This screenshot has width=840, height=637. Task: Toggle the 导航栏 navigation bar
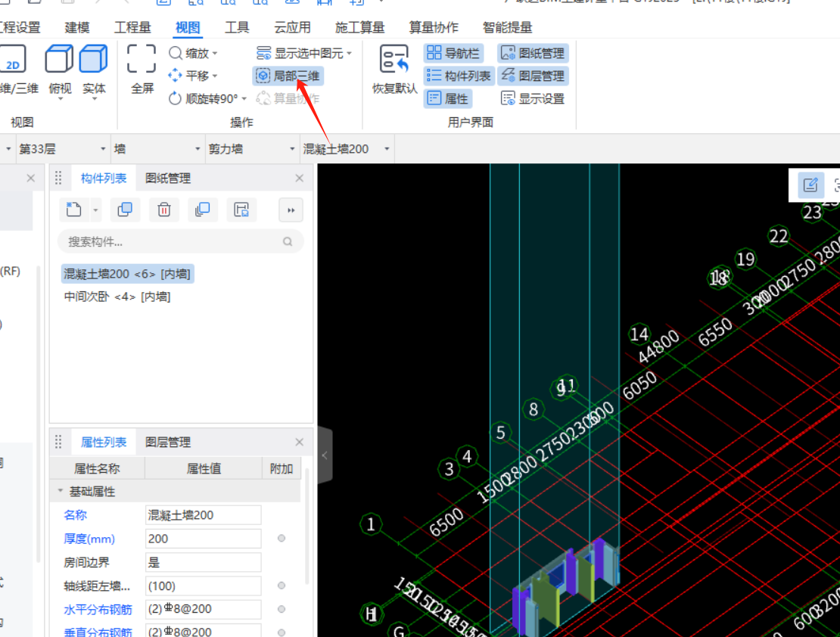[x=453, y=53]
